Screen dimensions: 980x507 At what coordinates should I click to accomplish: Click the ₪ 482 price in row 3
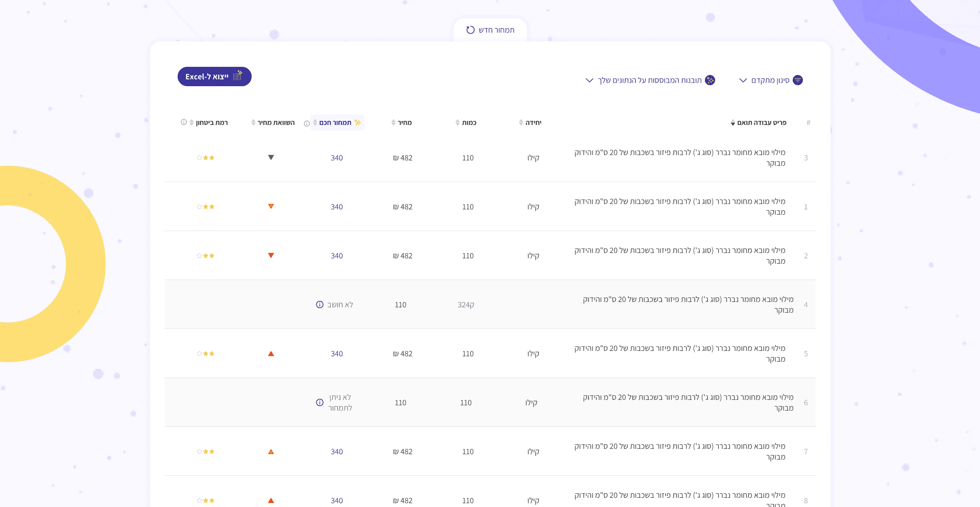tap(403, 158)
